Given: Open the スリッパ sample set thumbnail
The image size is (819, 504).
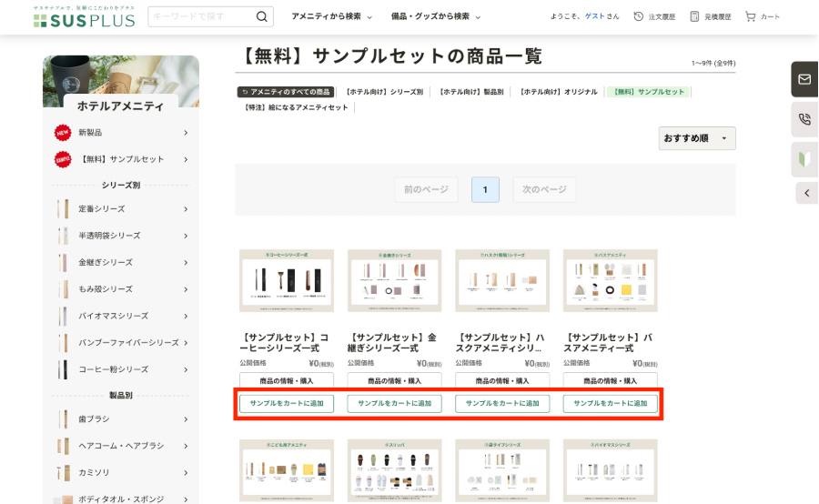Looking at the screenshot, I should [x=394, y=470].
